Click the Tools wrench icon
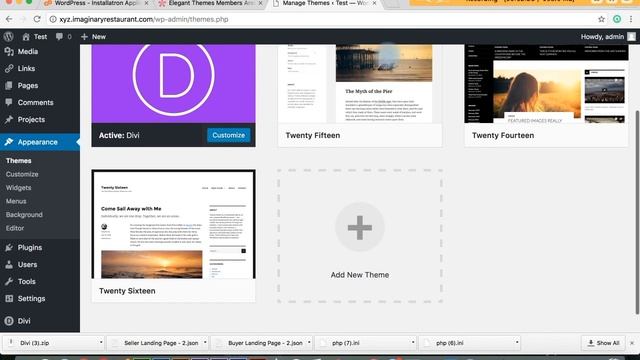Image resolution: width=640 pixels, height=360 pixels. pyautogui.click(x=9, y=282)
